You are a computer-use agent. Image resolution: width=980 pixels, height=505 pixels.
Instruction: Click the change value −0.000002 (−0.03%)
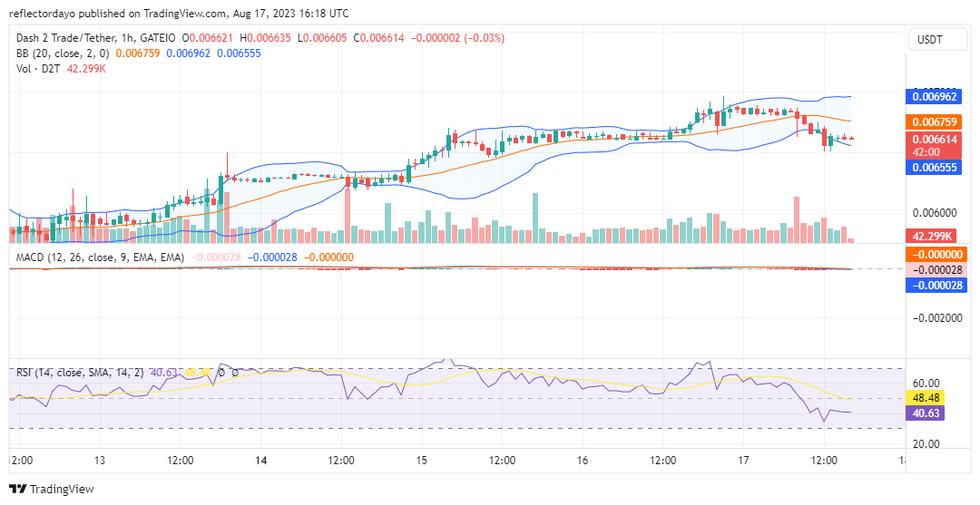click(457, 38)
